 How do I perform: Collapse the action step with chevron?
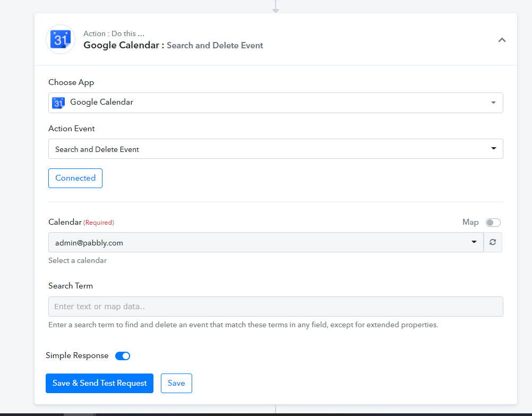(502, 40)
